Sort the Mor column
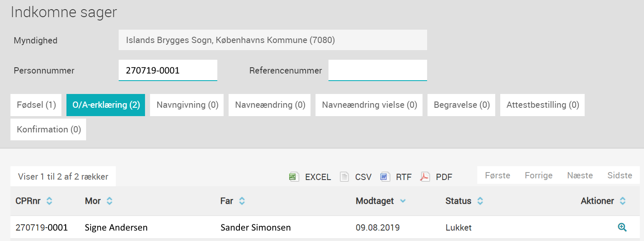 point(109,201)
